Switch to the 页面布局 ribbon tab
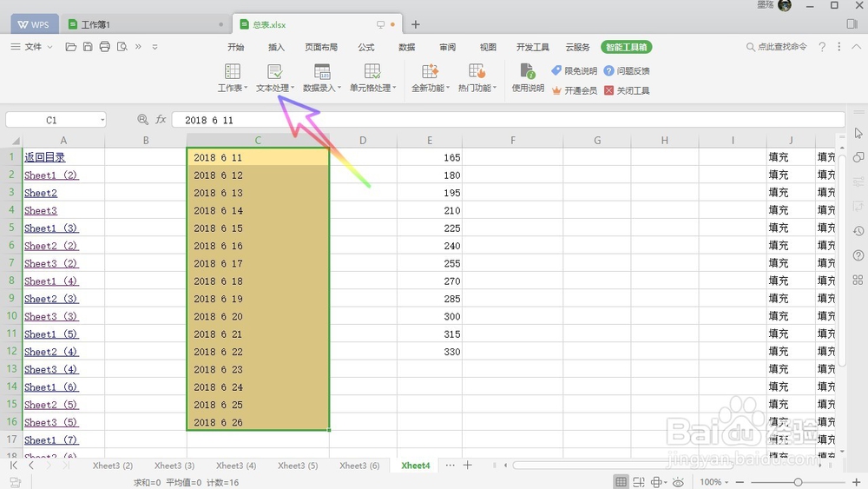 point(321,47)
